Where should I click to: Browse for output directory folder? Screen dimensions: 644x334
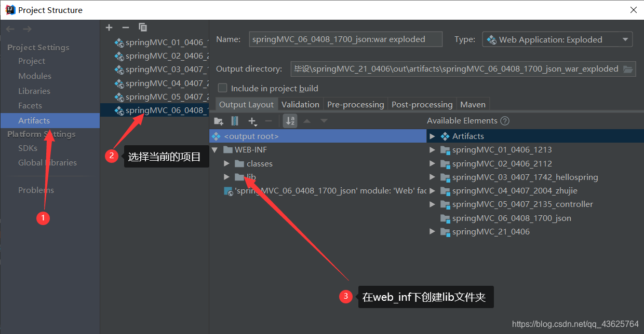coord(628,69)
